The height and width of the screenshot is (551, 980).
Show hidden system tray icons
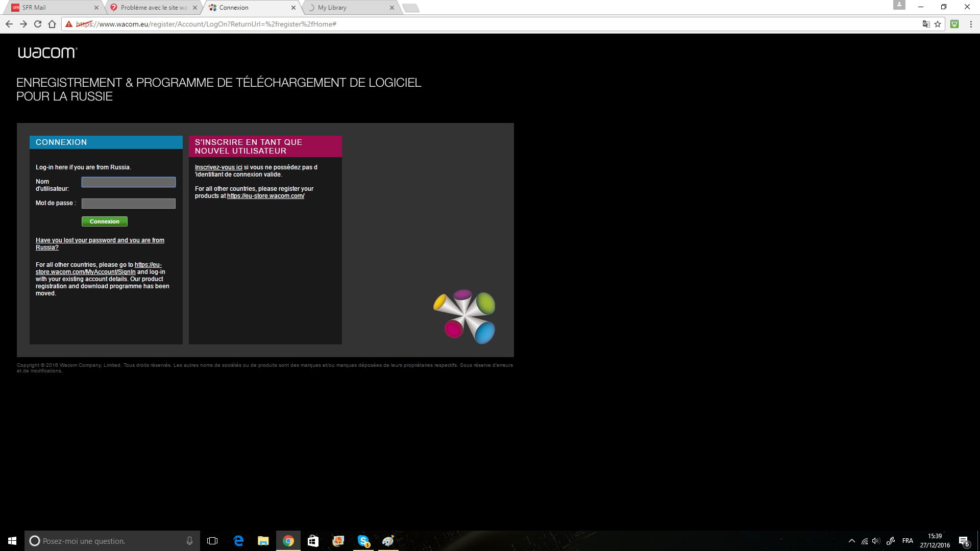(851, 541)
